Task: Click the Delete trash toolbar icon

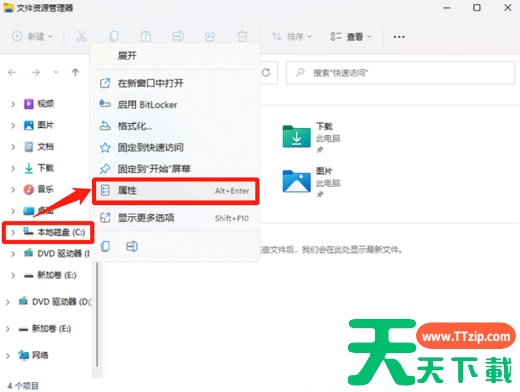Action: click(242, 36)
